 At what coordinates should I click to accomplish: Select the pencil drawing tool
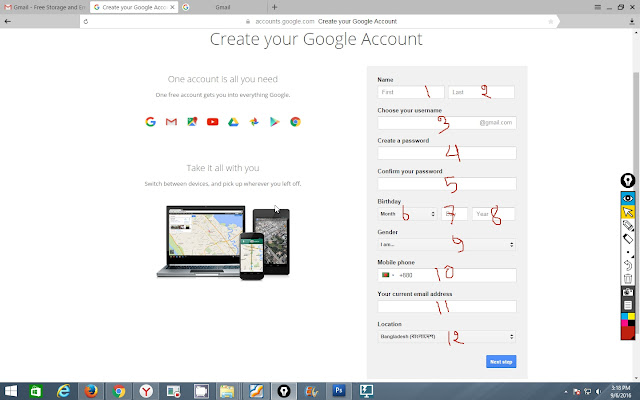627,225
